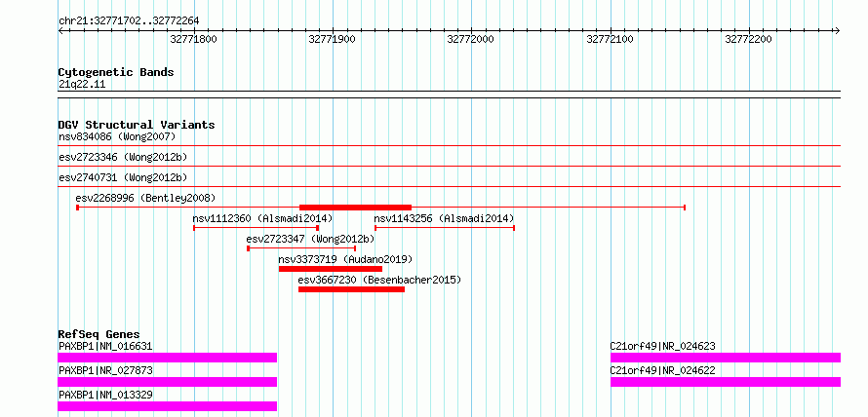Click the magenta bar for C21orf49|NR_024622
Screen dimensions: 868x417
pos(726,382)
